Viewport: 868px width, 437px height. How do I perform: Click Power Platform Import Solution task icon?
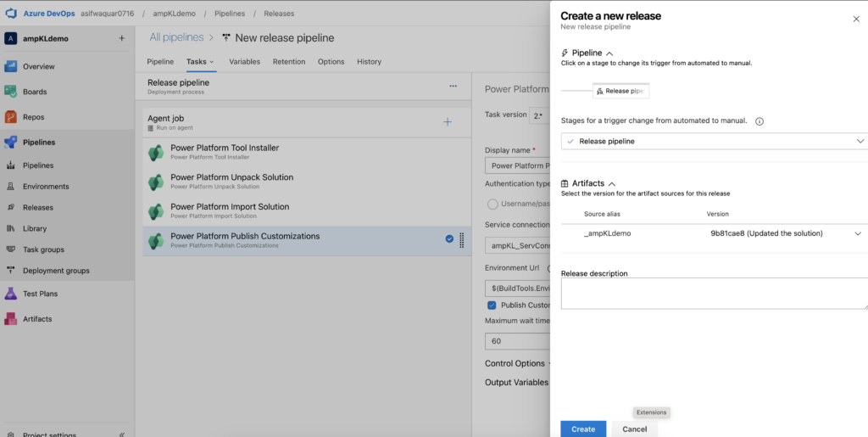coord(156,211)
